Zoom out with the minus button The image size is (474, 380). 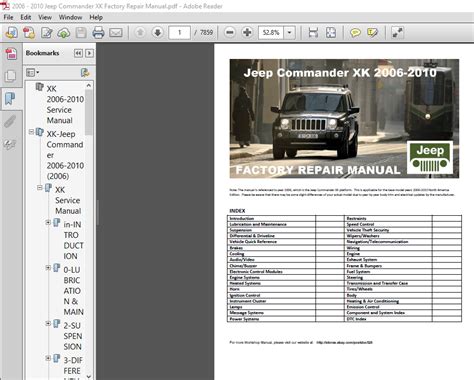(x=230, y=33)
